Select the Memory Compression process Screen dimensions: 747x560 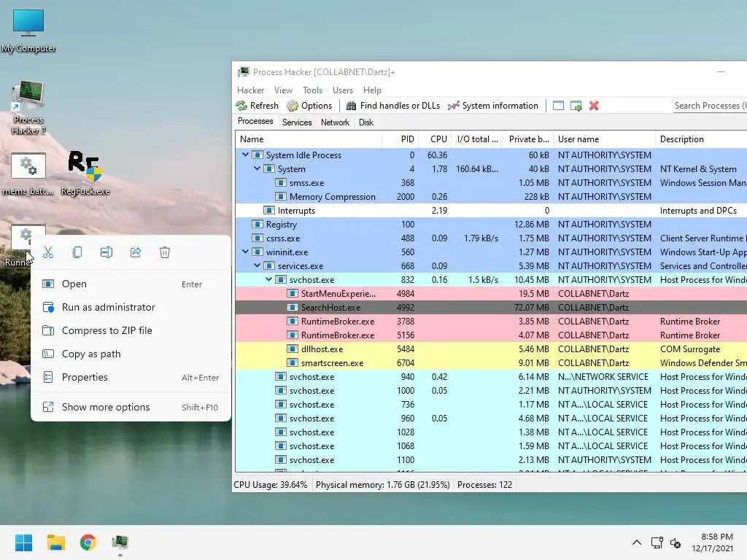[491, 197]
